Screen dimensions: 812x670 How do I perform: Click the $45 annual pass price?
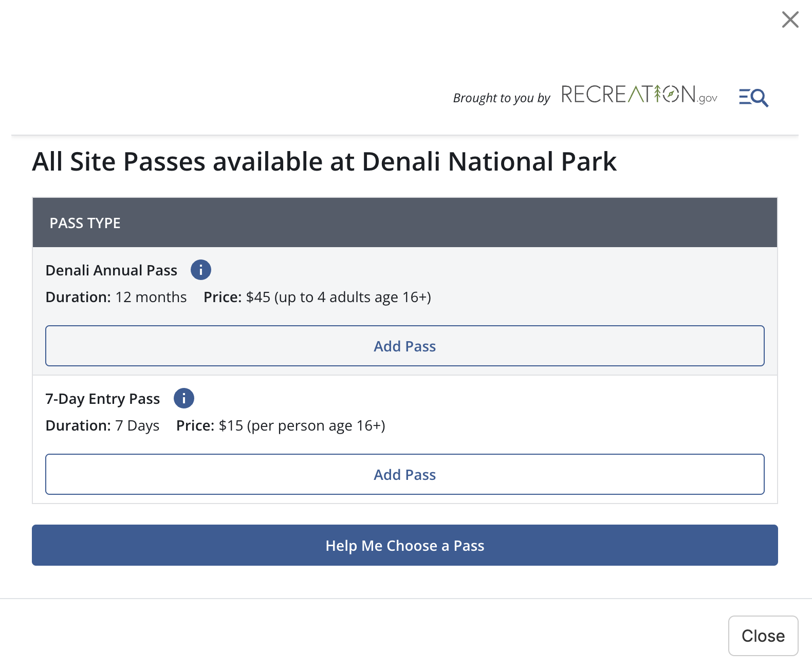258,297
